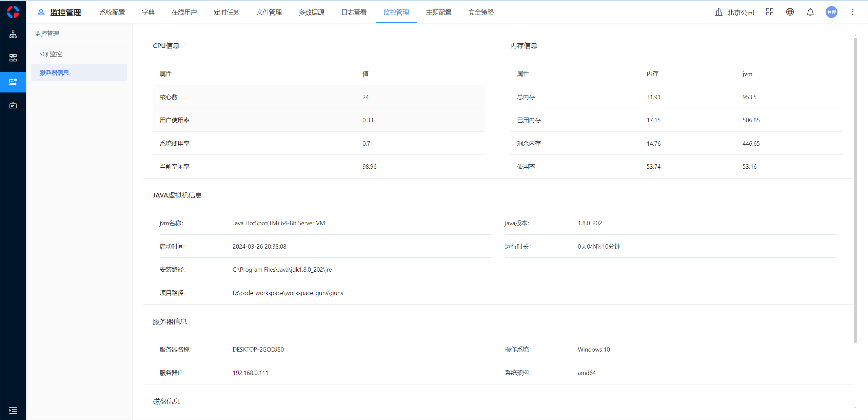Expand sidebar with bottom-left menu icon

point(13,411)
